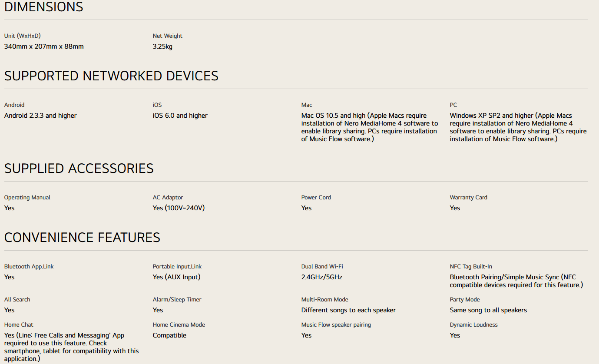This screenshot has height=364, width=599.
Task: Click the Unit (WxHxD) label
Action: click(x=22, y=36)
